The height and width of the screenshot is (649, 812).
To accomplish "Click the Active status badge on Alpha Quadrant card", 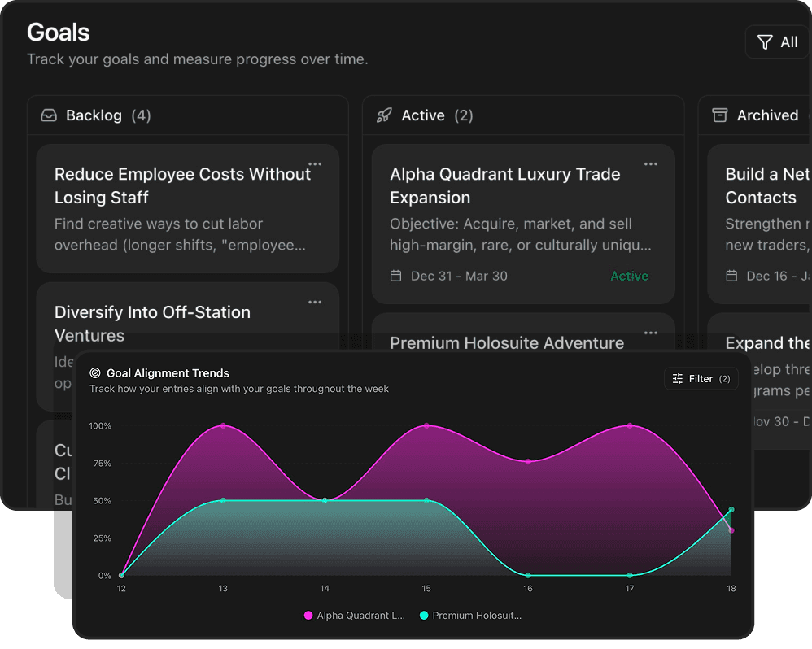I will point(629,276).
